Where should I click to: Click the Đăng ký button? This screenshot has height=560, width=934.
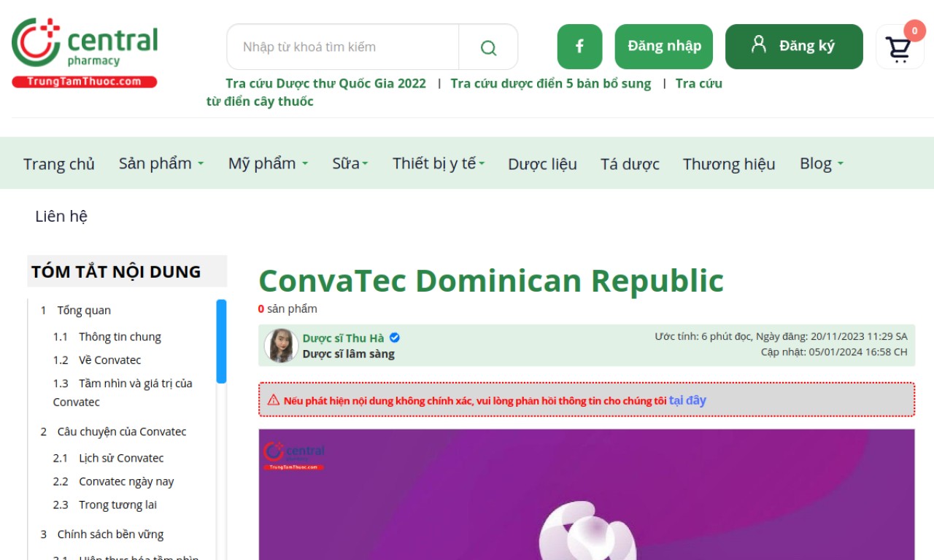coord(794,47)
